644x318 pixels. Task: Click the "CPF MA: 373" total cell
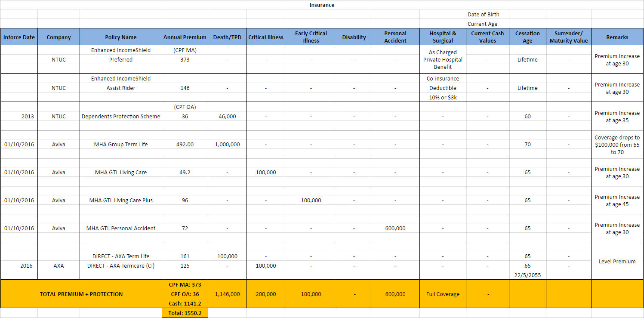tap(185, 284)
